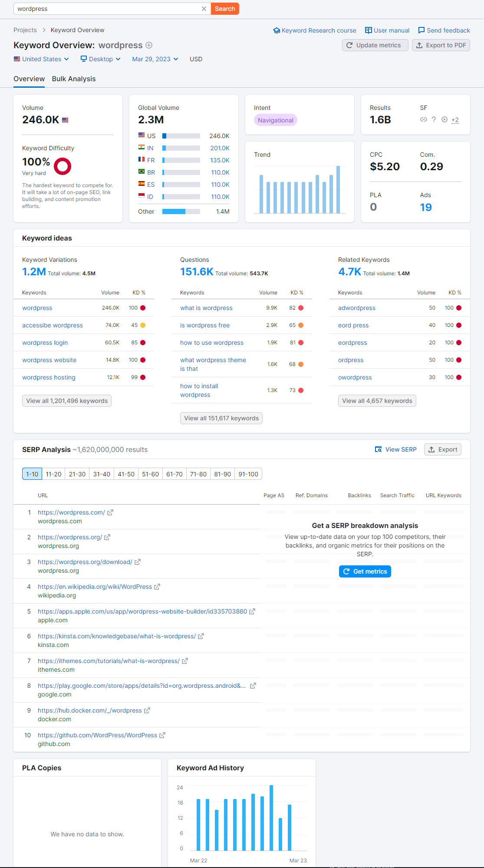Click the Export to PDF button
The height and width of the screenshot is (868, 484).
pos(441,45)
